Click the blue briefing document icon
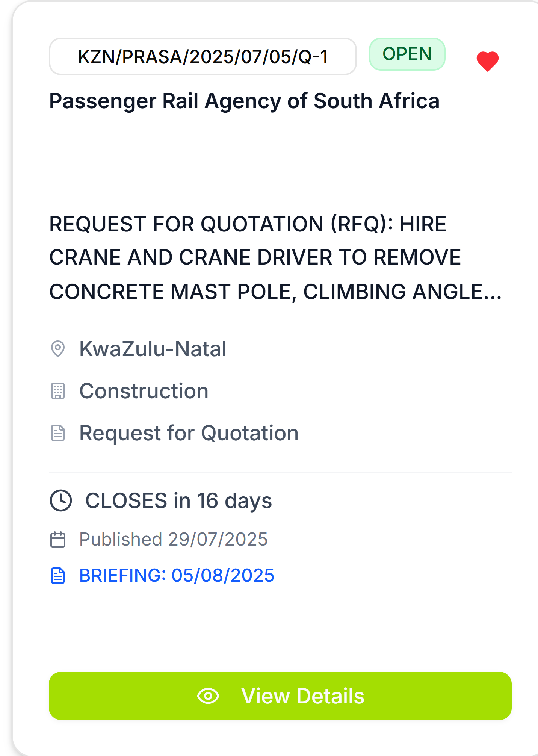This screenshot has height=756, width=538. [58, 576]
